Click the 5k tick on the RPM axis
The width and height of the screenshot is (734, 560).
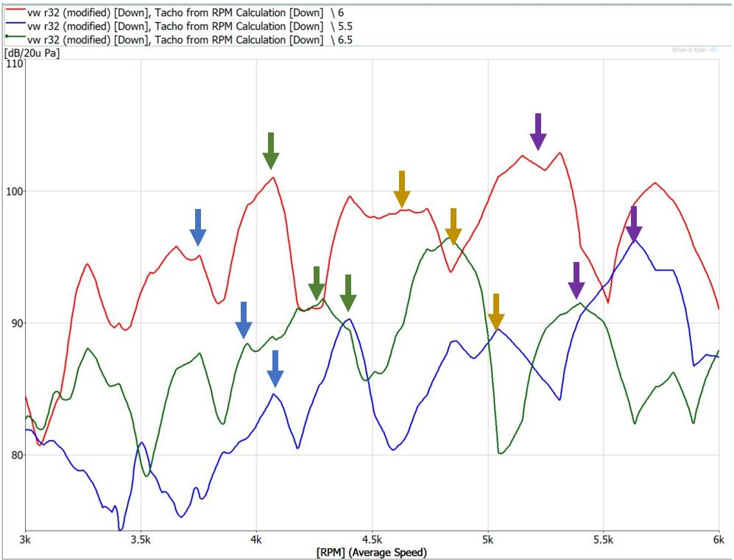488,539
